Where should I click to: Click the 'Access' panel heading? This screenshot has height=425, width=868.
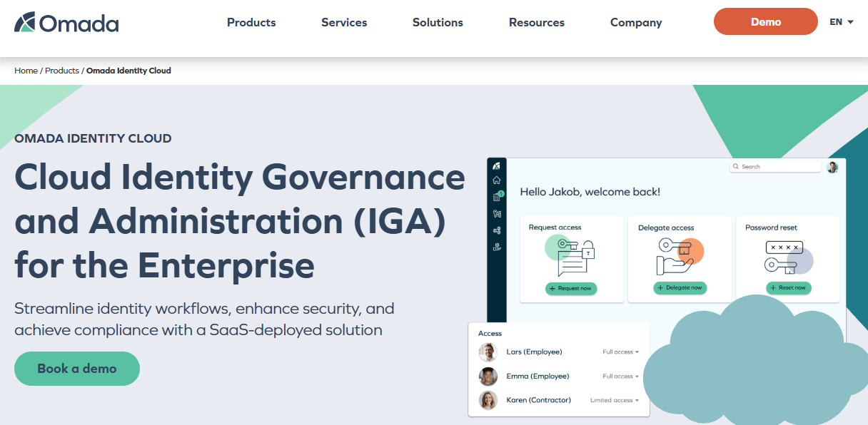pyautogui.click(x=490, y=334)
